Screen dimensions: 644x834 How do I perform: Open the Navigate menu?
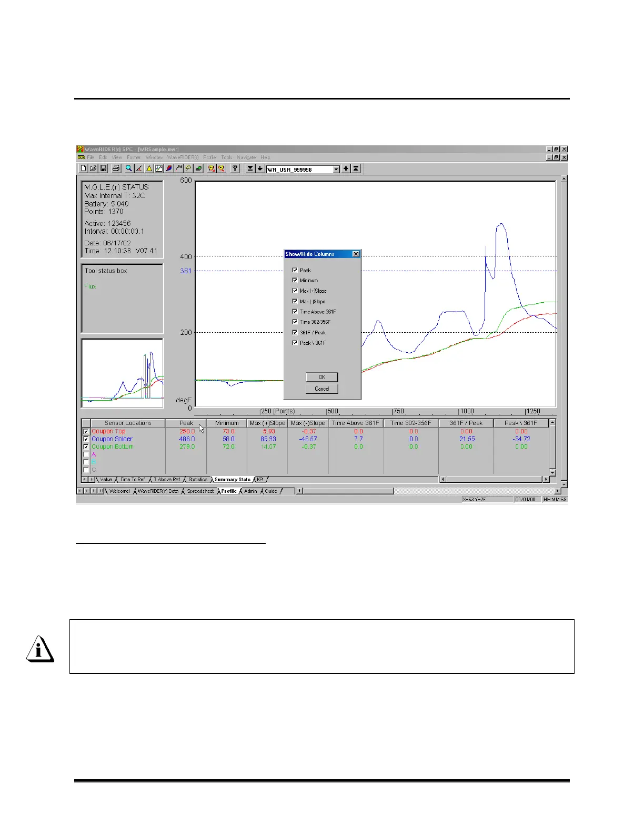coord(246,157)
